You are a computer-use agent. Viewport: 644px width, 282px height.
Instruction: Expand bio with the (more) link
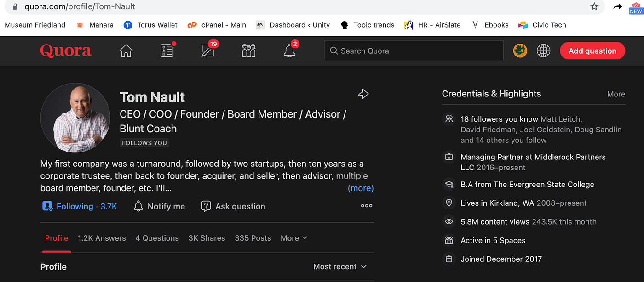[x=361, y=188]
